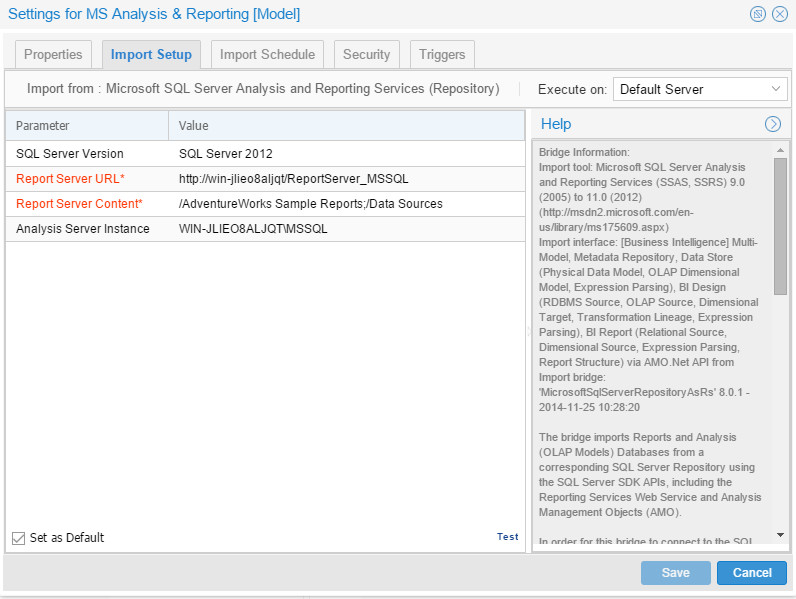Select the Report Server URL* parameter
The height and width of the screenshot is (599, 796).
pos(87,179)
